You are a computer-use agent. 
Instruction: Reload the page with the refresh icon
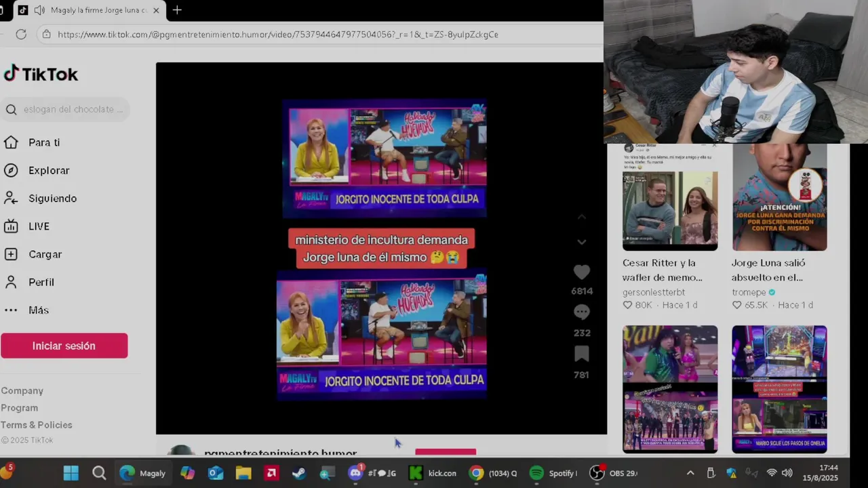coord(21,34)
